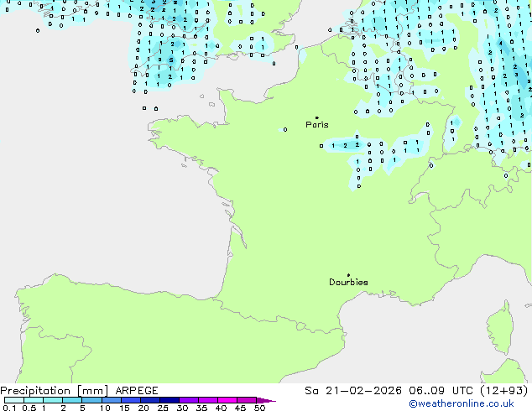Click the legend value '20'
The image size is (532, 411).
[x=143, y=408]
